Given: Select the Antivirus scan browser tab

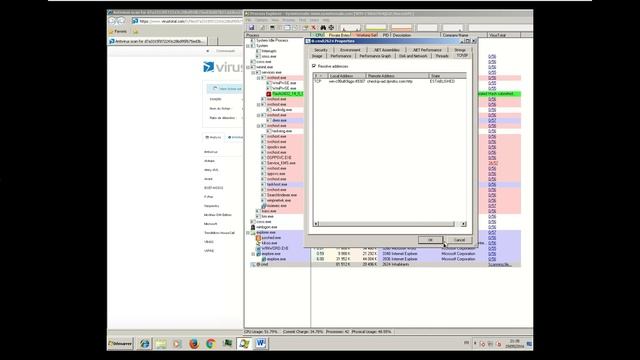Looking at the screenshot, I should pos(157,41).
